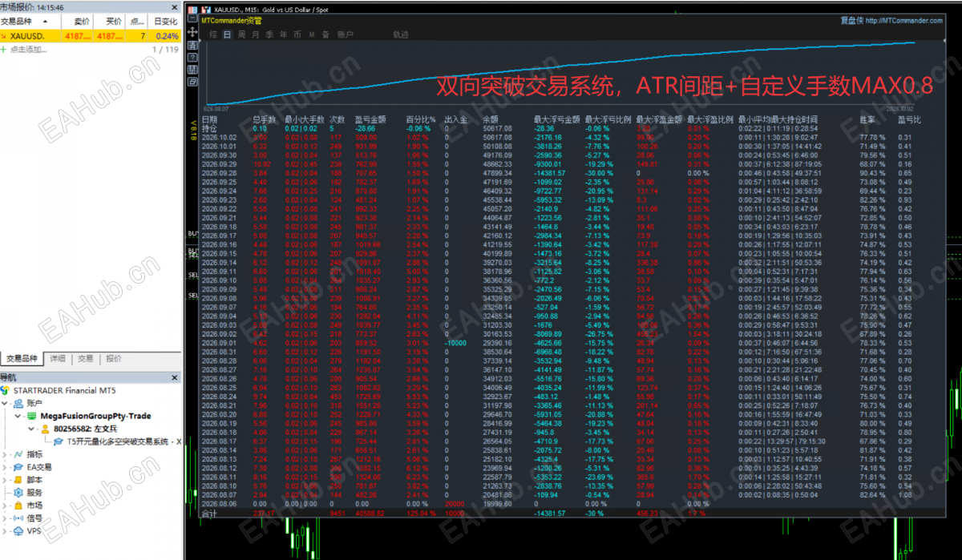Click the chart window grid icon beside XAUUSD title

(x=192, y=10)
